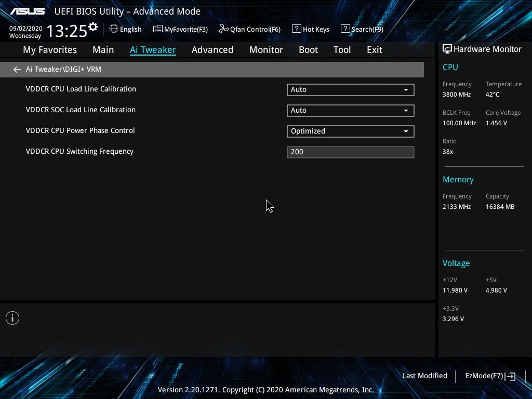Click the Ai Tweaker\DIGI+ VRM breadcrumb
The width and height of the screenshot is (532, 399).
[63, 69]
